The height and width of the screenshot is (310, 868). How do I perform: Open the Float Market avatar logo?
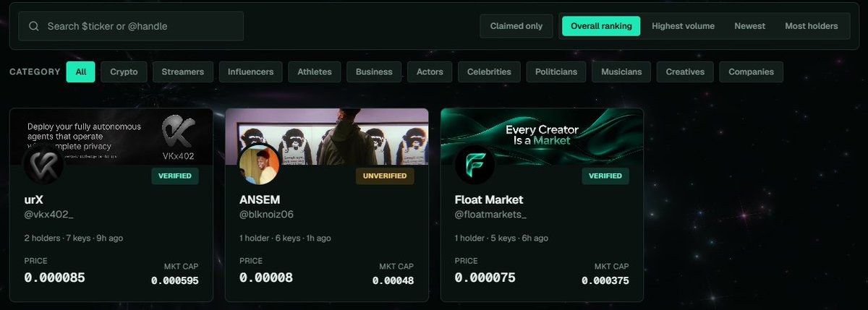click(x=475, y=165)
